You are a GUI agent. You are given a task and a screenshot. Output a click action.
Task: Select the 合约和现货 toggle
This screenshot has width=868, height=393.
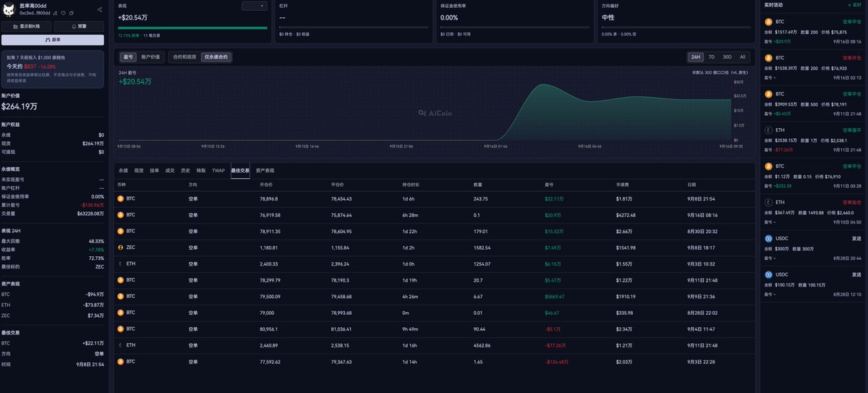click(x=184, y=56)
